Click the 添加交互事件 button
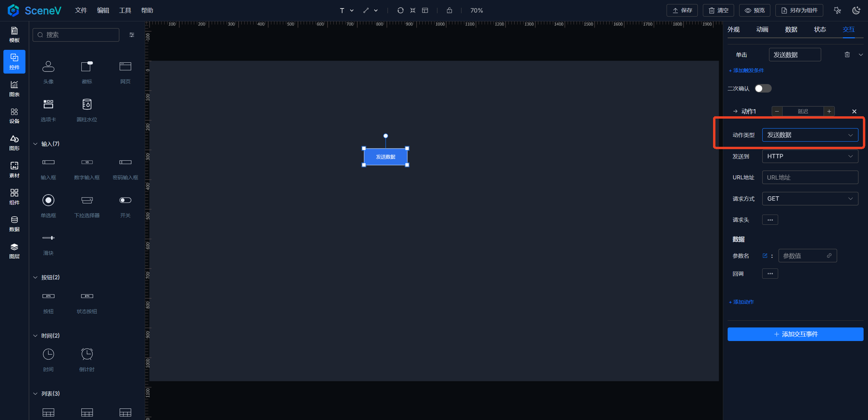The width and height of the screenshot is (868, 420). click(795, 334)
